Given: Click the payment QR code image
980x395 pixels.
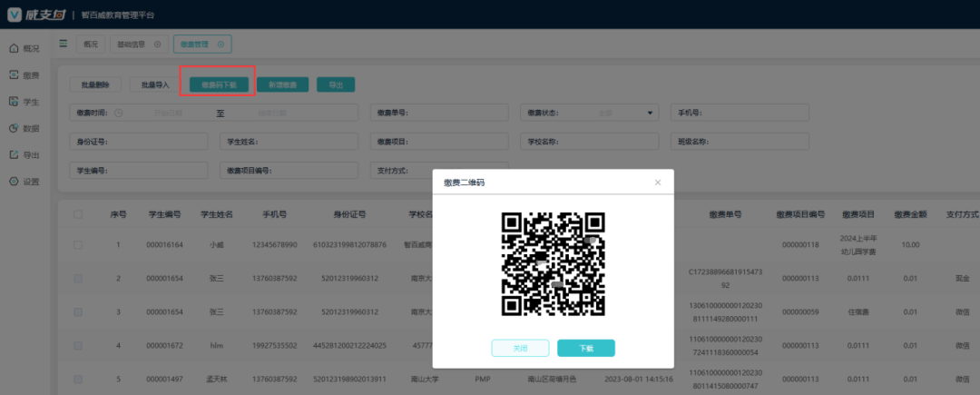Looking at the screenshot, I should click(x=553, y=262).
